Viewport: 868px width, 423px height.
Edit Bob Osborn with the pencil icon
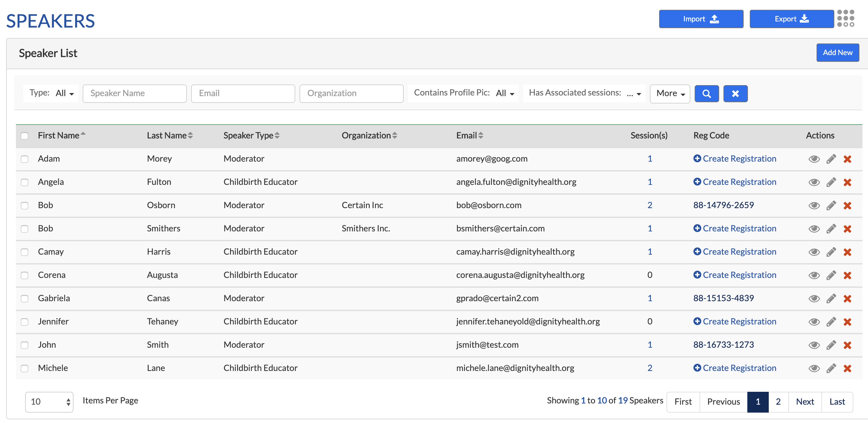[x=831, y=205]
